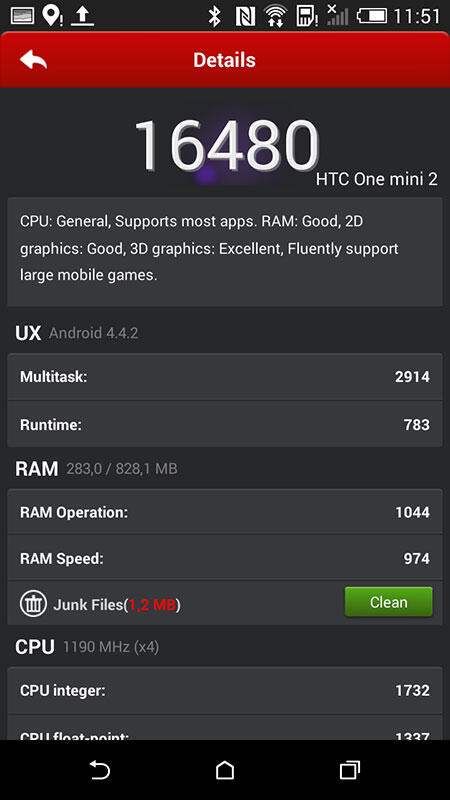Select the Multitask score row
450x800 pixels.
[x=225, y=377]
